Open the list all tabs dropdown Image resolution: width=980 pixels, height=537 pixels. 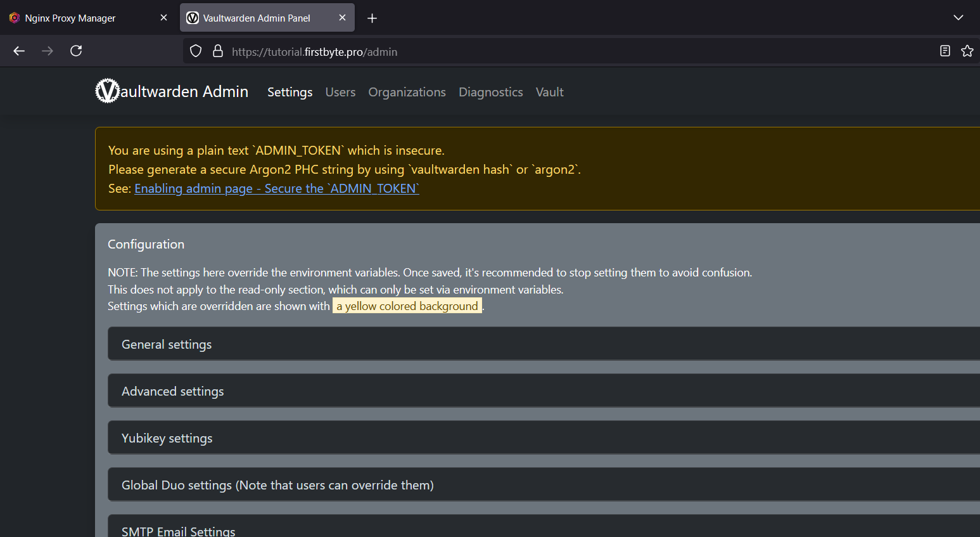pos(958,18)
